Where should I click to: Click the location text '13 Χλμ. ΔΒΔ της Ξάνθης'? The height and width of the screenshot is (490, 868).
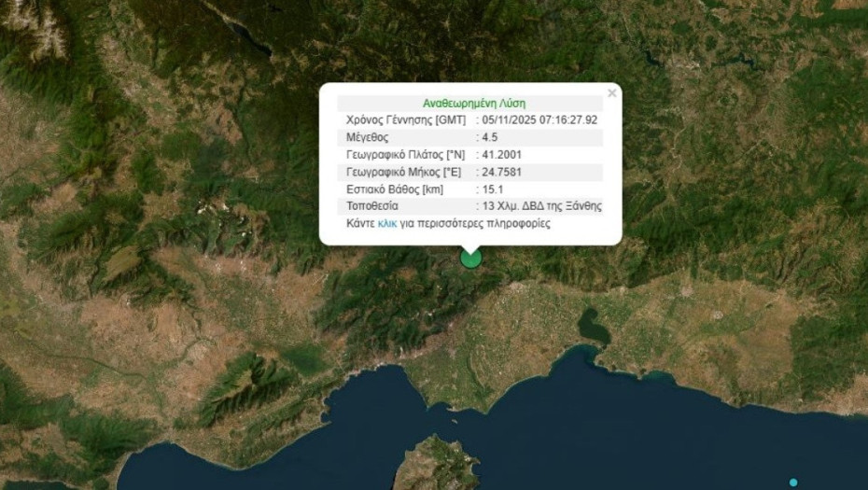[542, 206]
